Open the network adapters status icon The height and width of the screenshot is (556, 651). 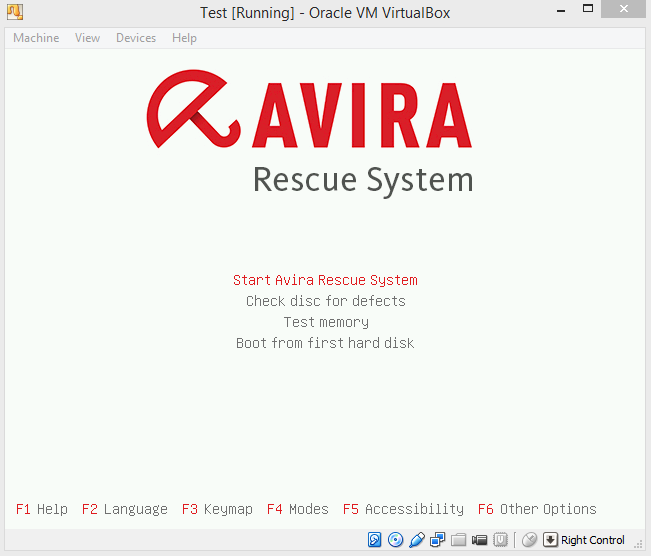pyautogui.click(x=438, y=540)
